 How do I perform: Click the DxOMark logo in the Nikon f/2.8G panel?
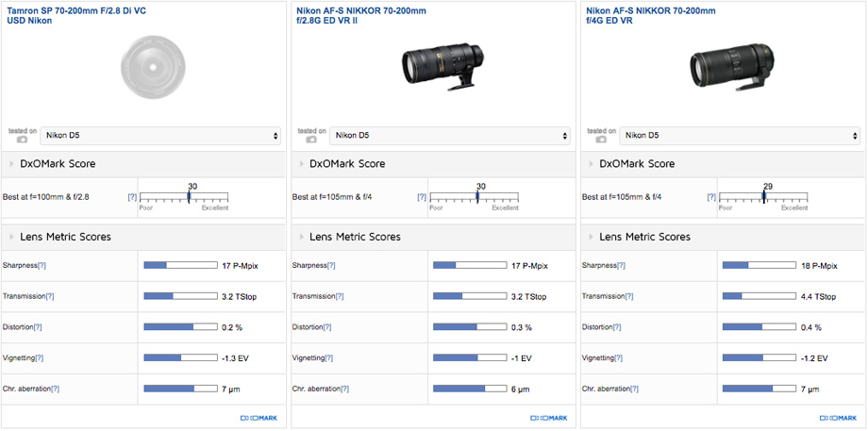coord(549,419)
